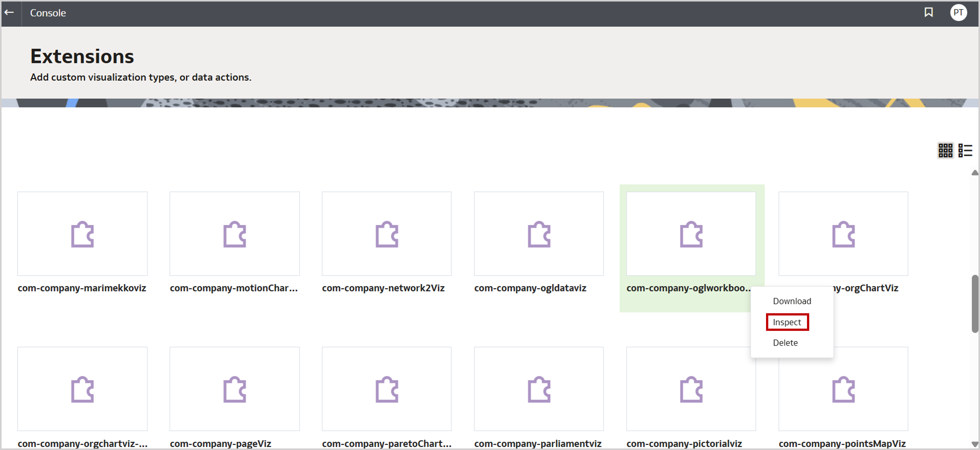Select the com-company-motionChar extension tile
The height and width of the screenshot is (450, 980).
point(234,234)
